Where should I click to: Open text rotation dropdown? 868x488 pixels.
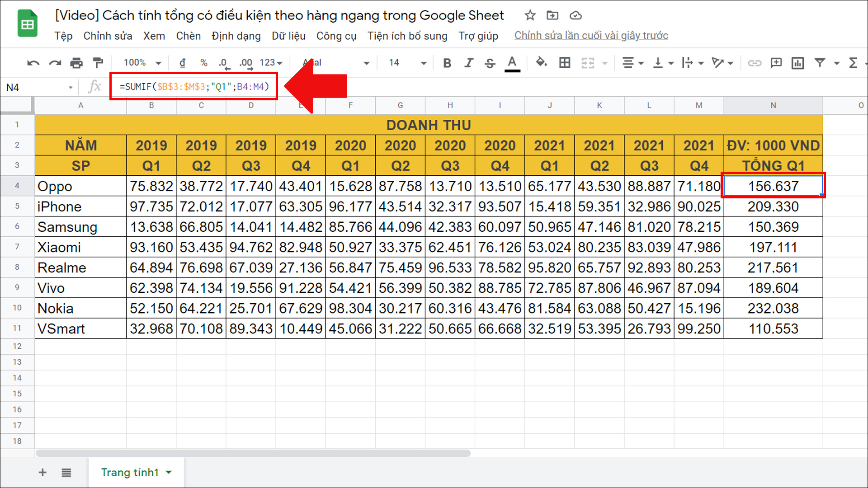(x=722, y=63)
